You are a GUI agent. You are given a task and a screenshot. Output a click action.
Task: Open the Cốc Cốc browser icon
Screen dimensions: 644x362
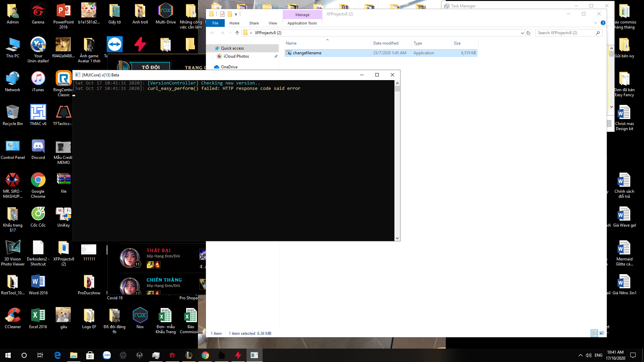(x=38, y=217)
